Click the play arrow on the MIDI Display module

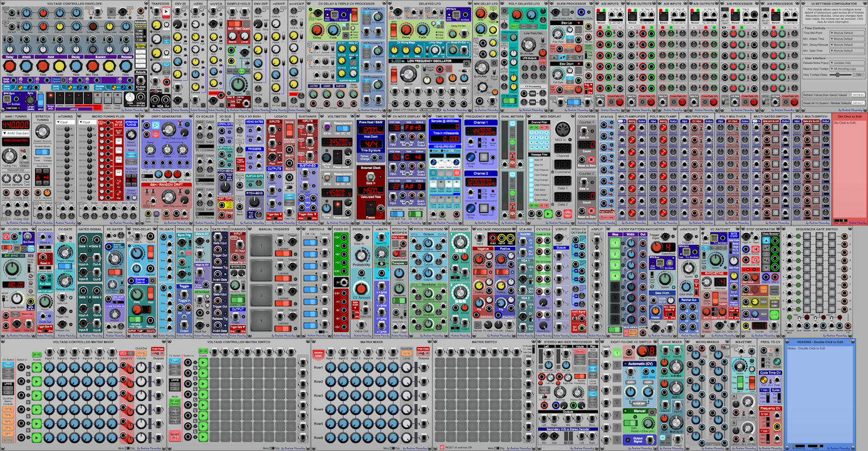548,214
